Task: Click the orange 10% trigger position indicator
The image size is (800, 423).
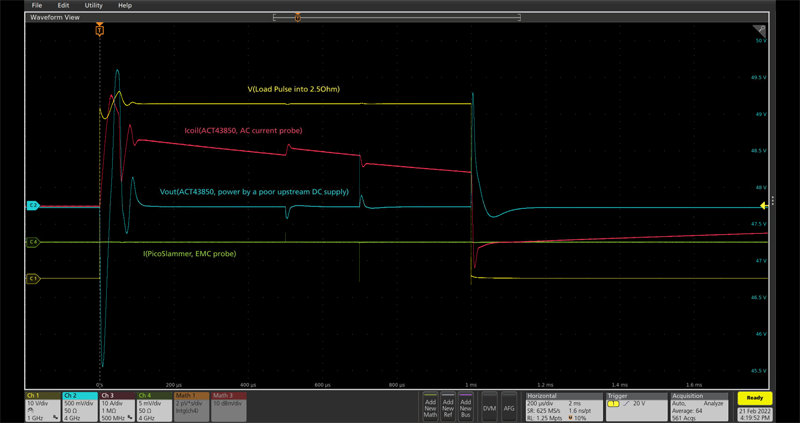Action: point(577,416)
